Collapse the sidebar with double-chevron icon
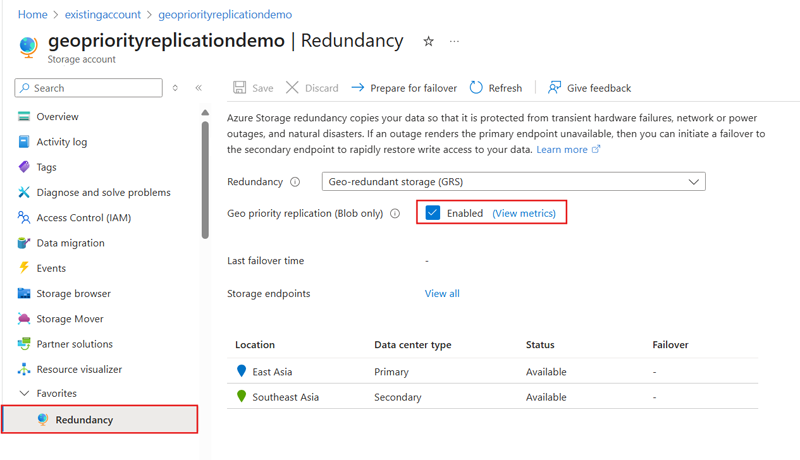 coord(198,88)
